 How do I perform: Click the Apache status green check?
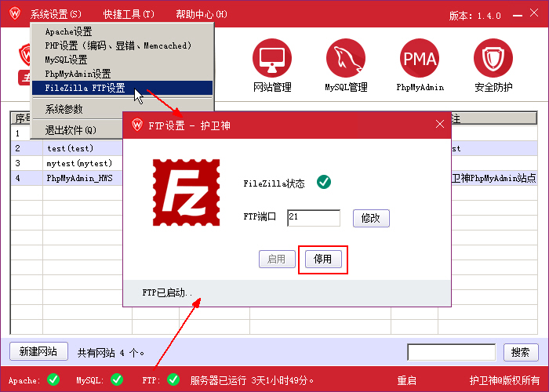[53, 379]
